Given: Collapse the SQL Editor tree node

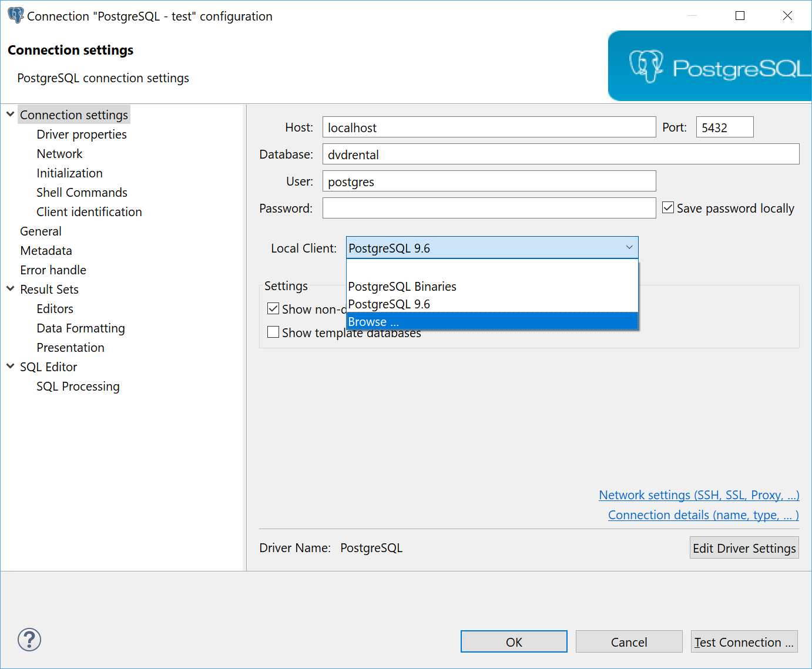Looking at the screenshot, I should point(11,366).
